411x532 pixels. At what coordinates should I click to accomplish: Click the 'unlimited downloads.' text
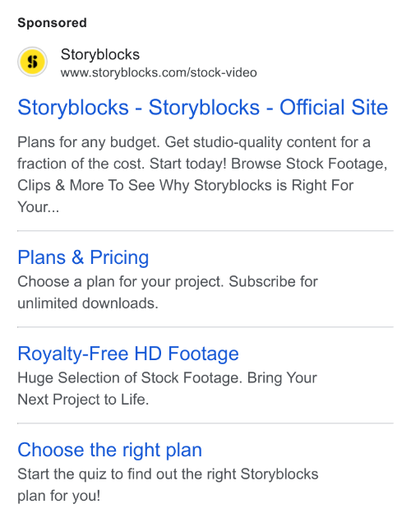[x=88, y=303]
